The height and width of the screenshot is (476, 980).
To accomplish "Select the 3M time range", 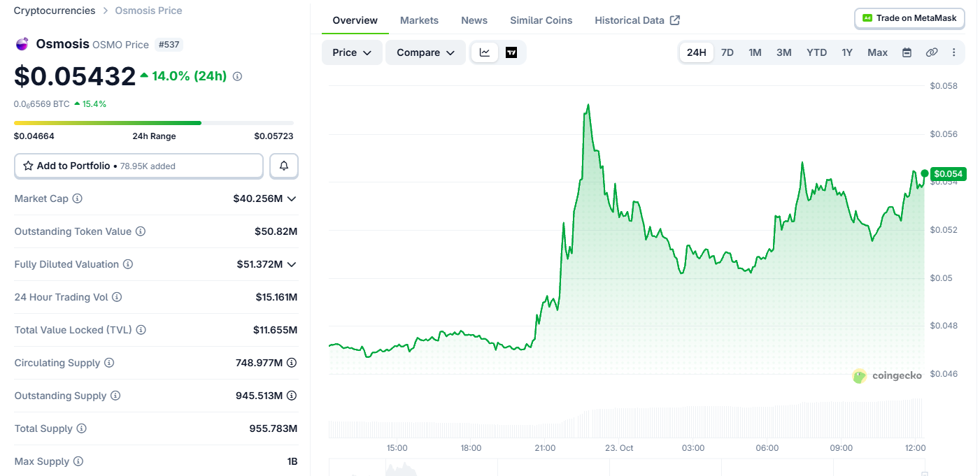I will (784, 52).
